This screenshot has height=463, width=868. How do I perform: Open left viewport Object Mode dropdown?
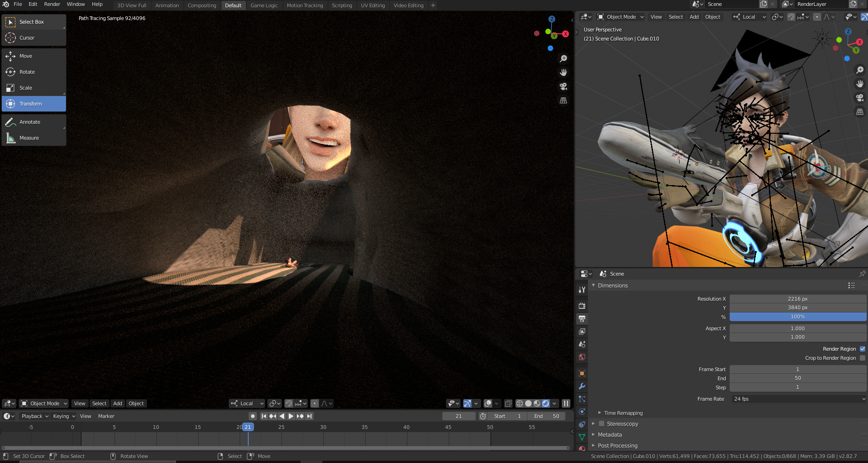(44, 403)
